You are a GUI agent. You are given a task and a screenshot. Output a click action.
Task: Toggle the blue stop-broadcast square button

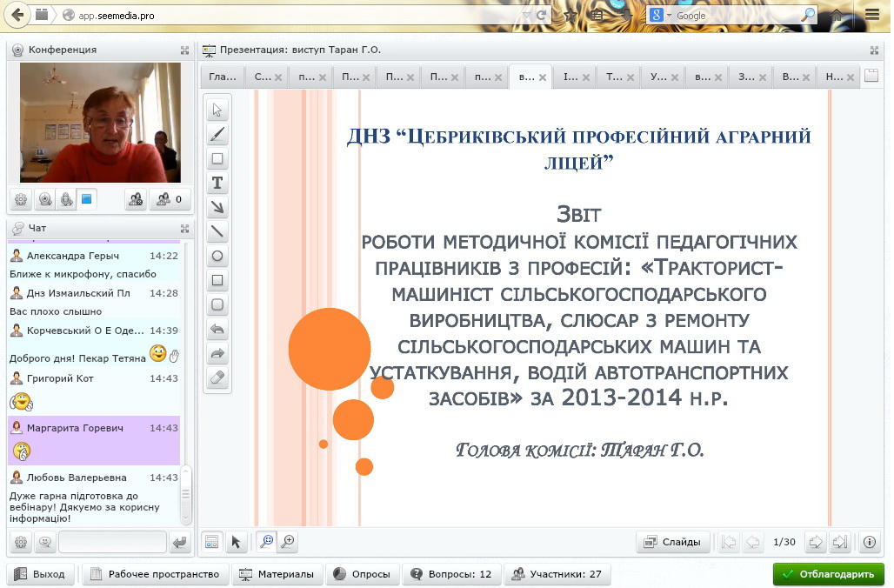coord(87,199)
